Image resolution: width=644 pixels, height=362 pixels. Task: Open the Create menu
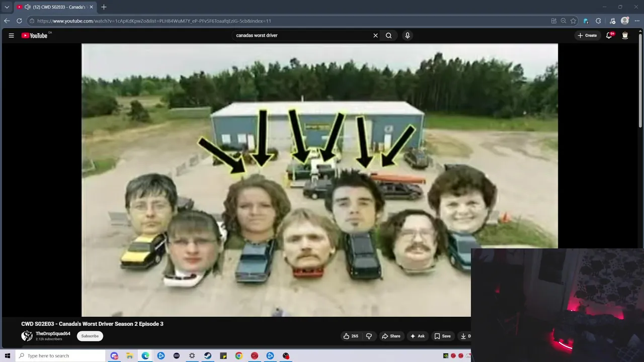click(587, 36)
